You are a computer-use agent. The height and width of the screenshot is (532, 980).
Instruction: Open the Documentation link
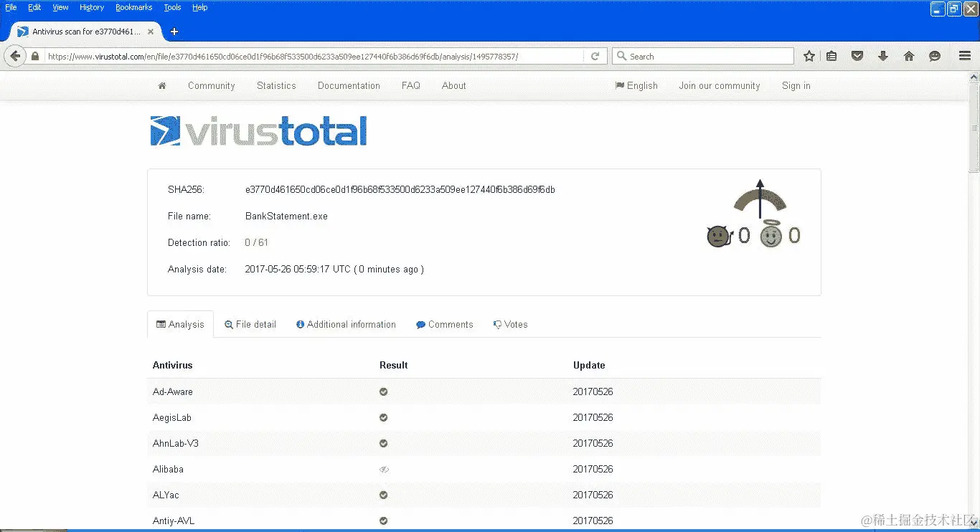(349, 85)
